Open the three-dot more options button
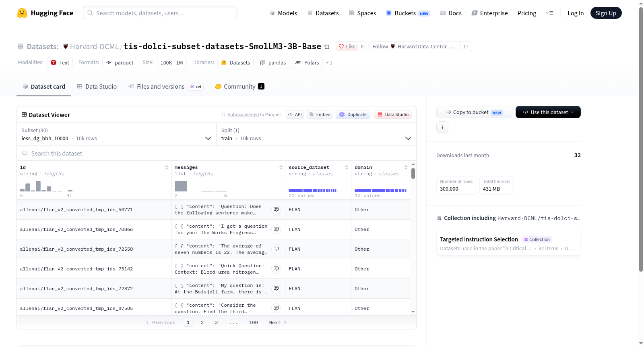This screenshot has width=644, height=347. coord(442,127)
